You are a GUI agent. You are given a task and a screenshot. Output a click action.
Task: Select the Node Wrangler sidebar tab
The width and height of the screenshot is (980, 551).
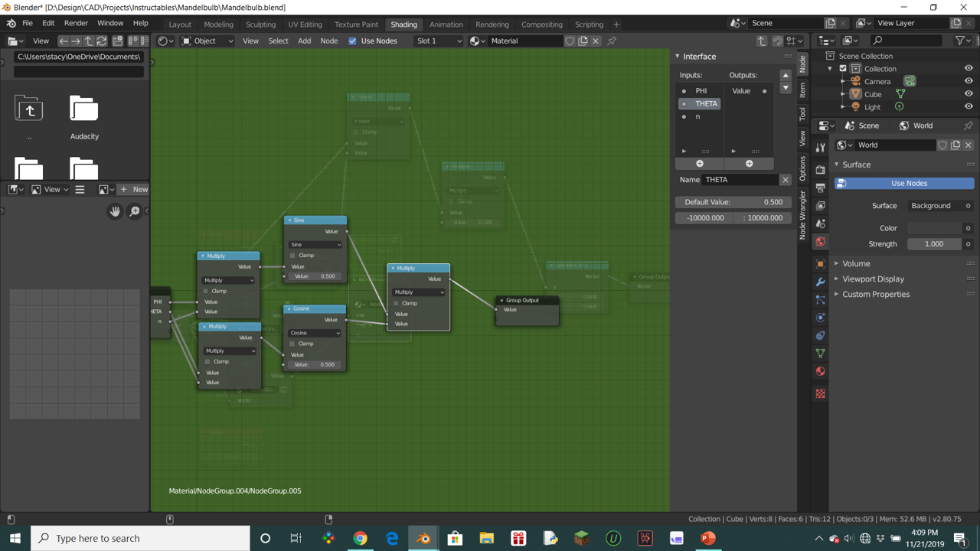(x=802, y=215)
